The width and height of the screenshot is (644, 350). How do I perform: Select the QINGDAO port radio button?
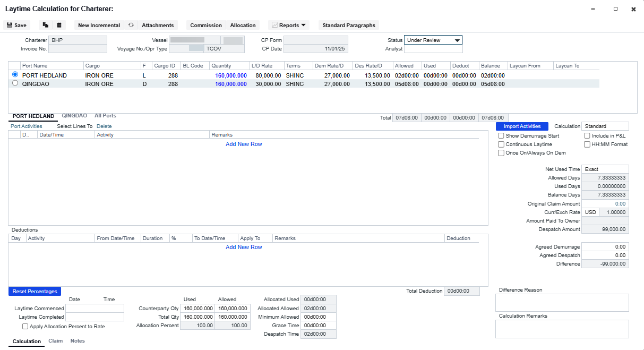click(15, 83)
